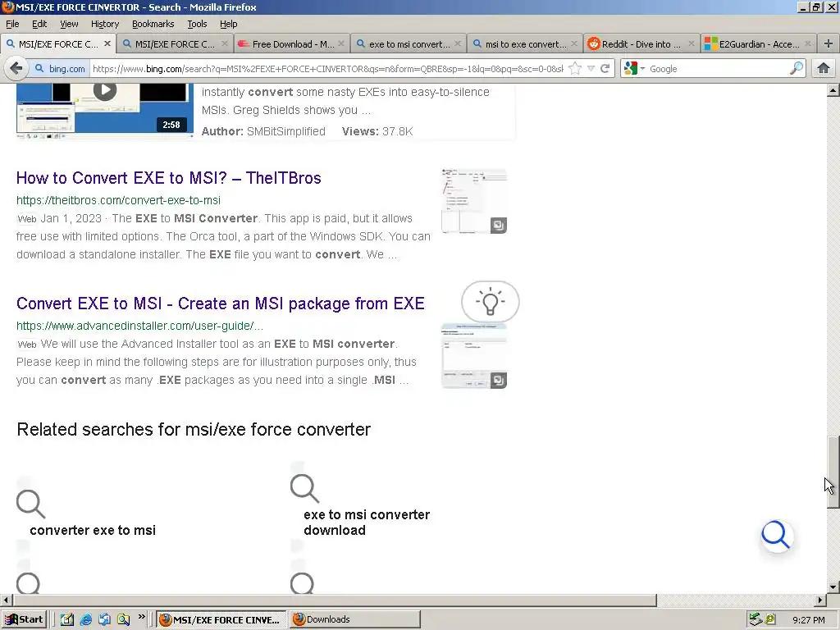This screenshot has height=630, width=840.
Task: Click the horizontal scrollbar right arrow
Action: pos(820,600)
